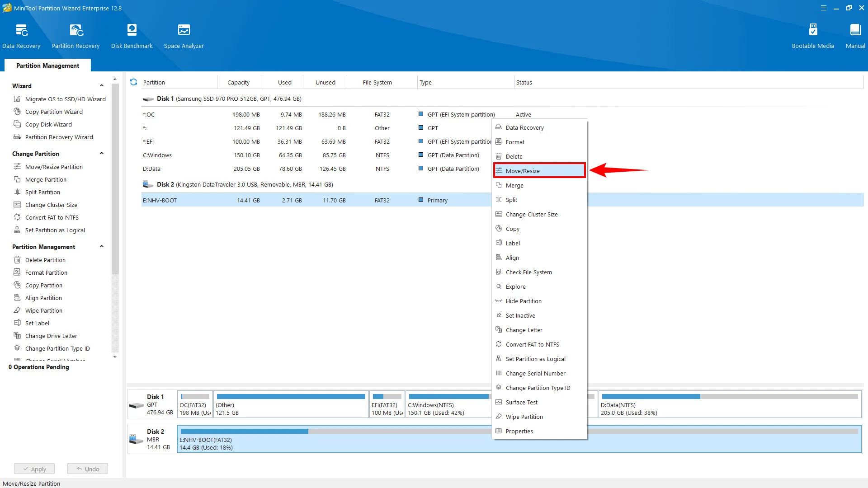Select OC(FAT32) block in disk map
This screenshot has width=868, height=488.
coord(195,404)
